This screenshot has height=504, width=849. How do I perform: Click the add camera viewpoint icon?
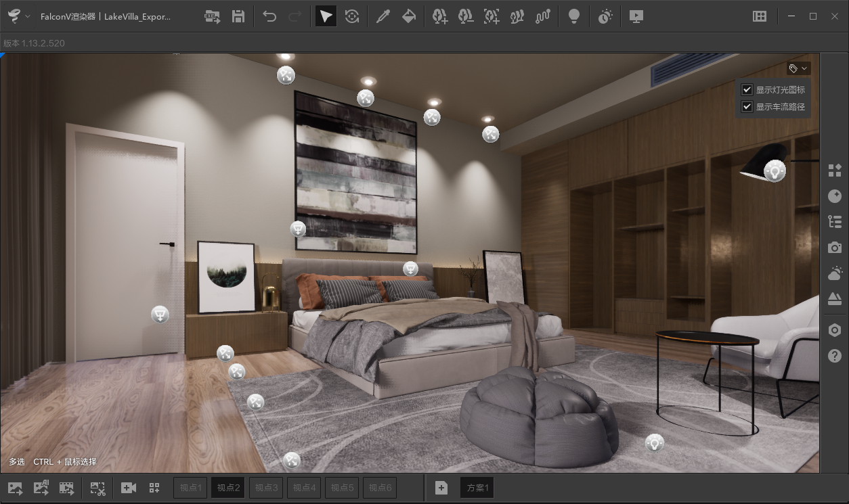tap(129, 488)
